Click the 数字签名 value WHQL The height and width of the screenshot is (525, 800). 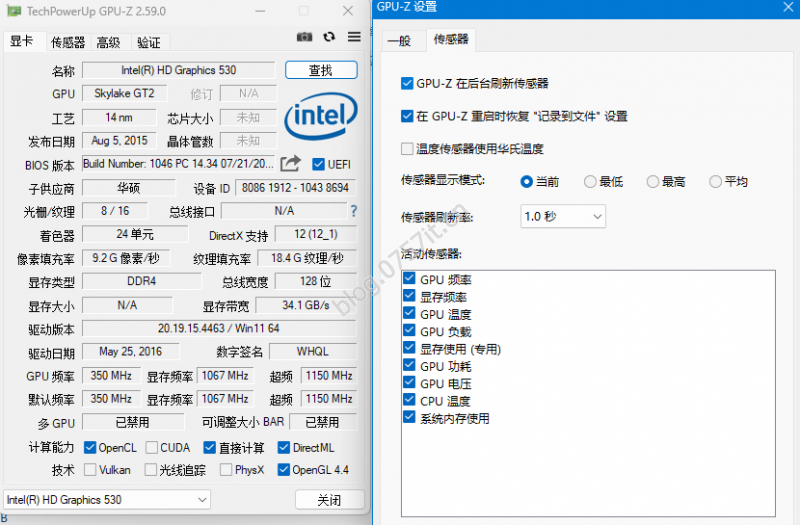313,352
